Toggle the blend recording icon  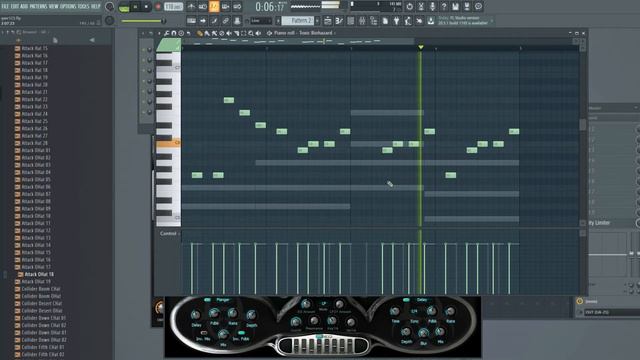click(x=225, y=7)
